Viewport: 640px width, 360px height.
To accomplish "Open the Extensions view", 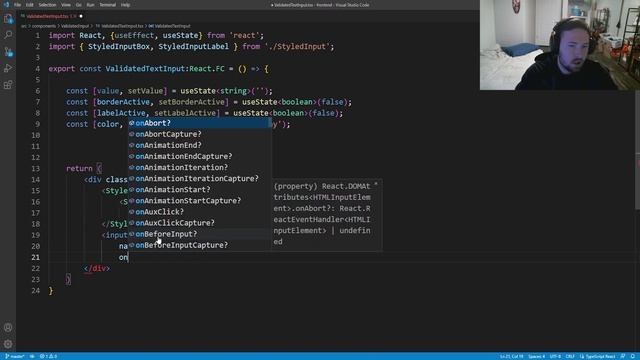I will (8, 85).
